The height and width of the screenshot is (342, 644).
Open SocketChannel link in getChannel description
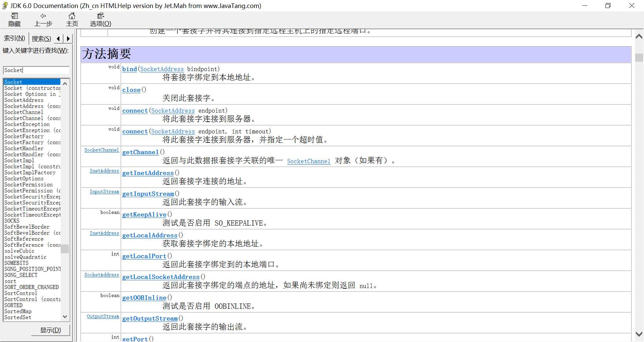click(309, 161)
